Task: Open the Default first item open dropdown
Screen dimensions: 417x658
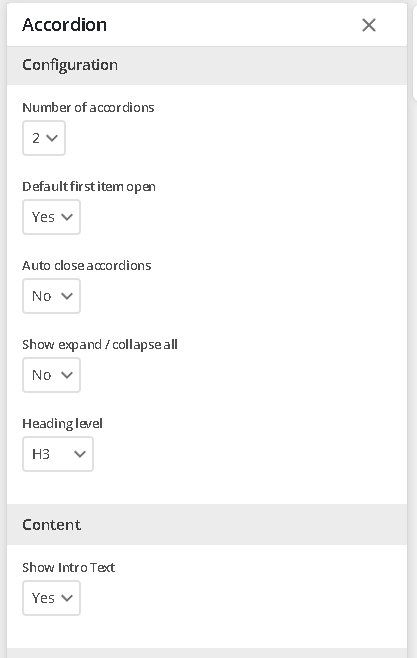Action: point(51,217)
